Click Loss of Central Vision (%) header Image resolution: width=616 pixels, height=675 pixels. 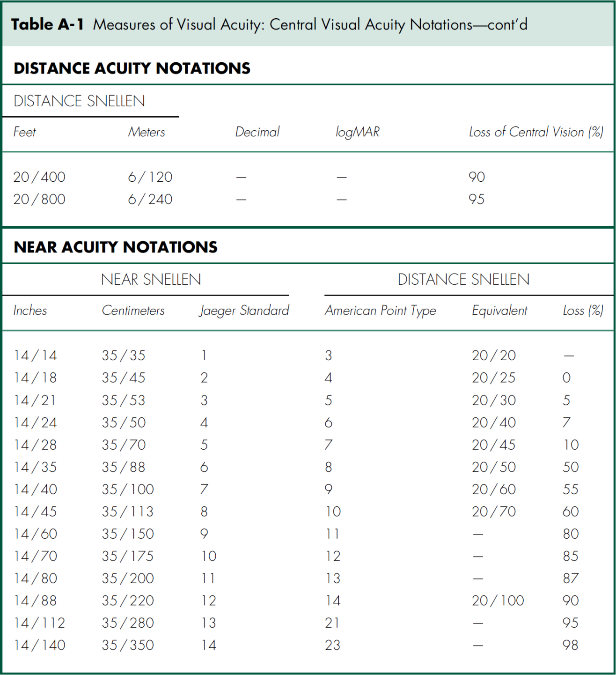coord(535,132)
